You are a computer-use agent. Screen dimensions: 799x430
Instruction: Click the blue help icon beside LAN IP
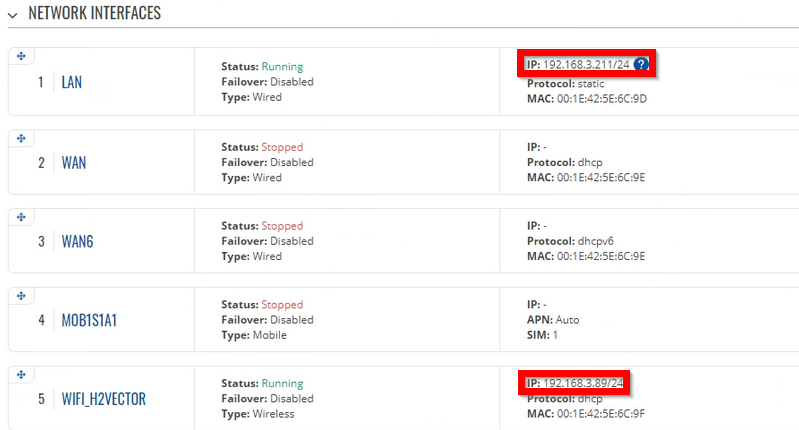coord(641,64)
